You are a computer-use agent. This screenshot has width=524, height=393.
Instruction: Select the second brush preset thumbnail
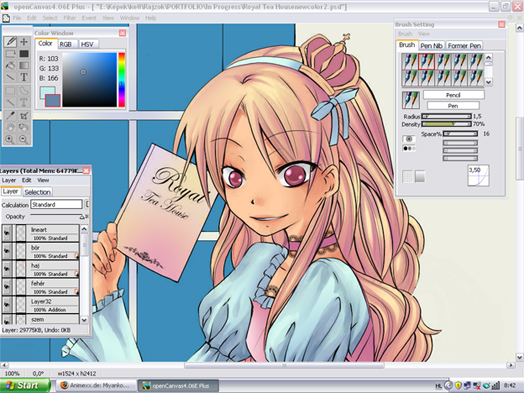[427, 61]
